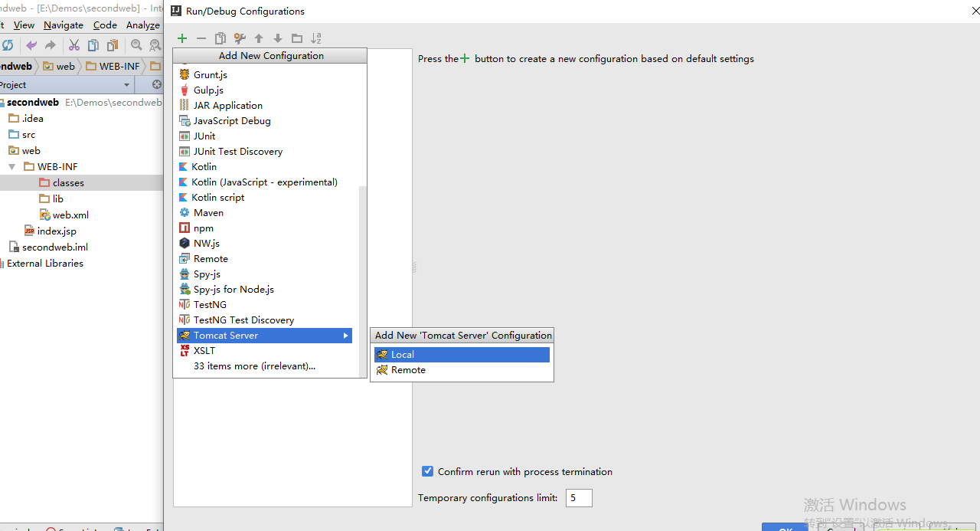Click the Synchronize icon in main toolbar
Viewport: 980px width, 531px height.
pos(8,45)
